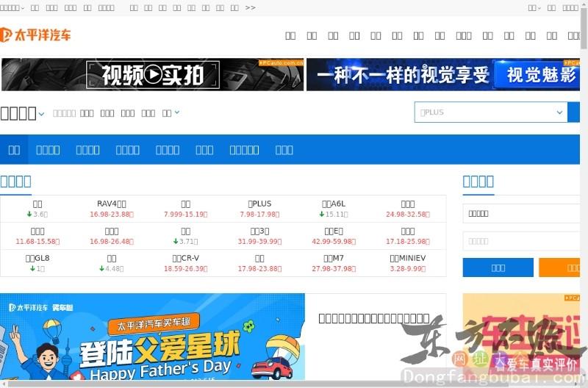Image resolution: width=588 pixels, height=388 pixels.
Task: Open the M7 car model link
Action: point(334,258)
